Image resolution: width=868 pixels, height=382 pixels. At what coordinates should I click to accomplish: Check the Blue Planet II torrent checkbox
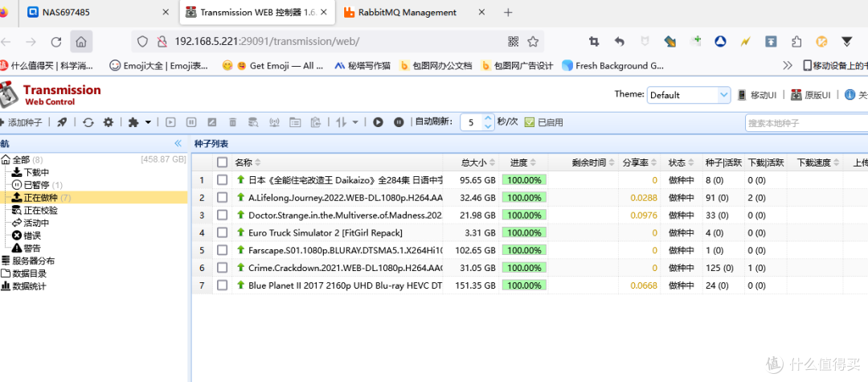tap(222, 285)
